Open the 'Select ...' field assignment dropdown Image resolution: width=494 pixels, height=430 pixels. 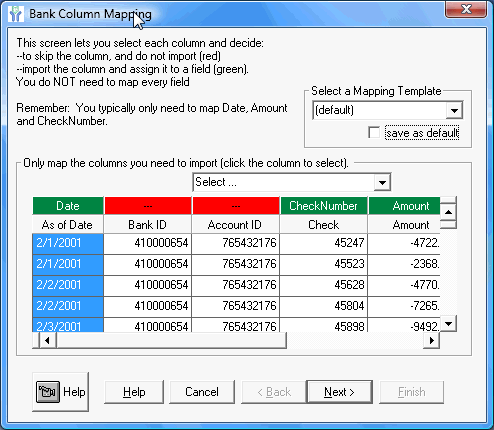[x=382, y=182]
